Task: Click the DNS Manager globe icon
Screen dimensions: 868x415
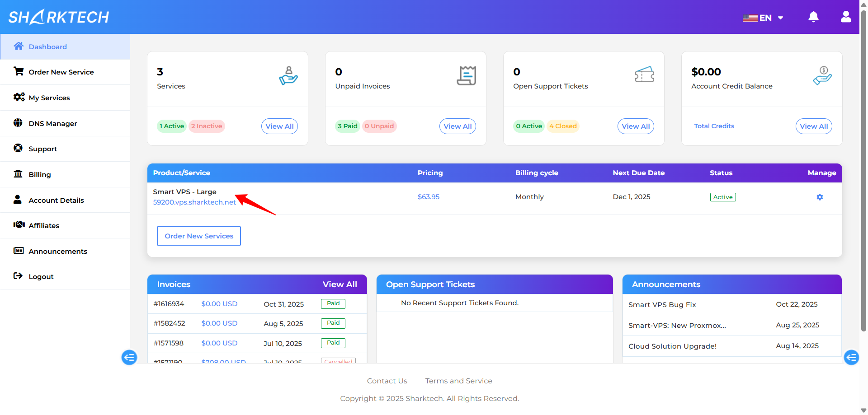Action: click(x=18, y=123)
